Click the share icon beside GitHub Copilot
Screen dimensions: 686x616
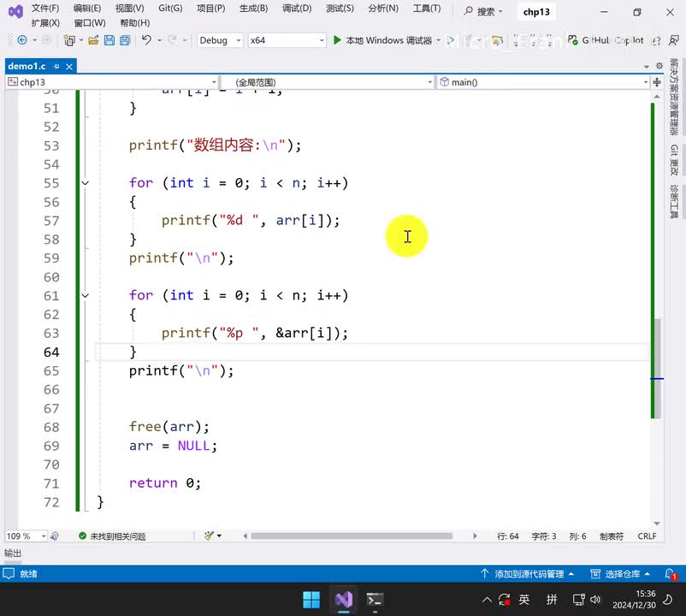coord(656,41)
